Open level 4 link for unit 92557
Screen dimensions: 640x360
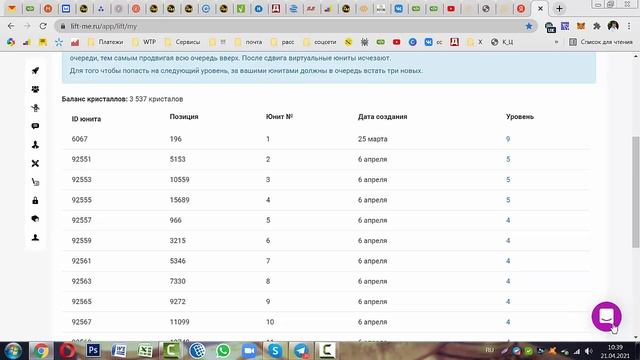click(508, 220)
